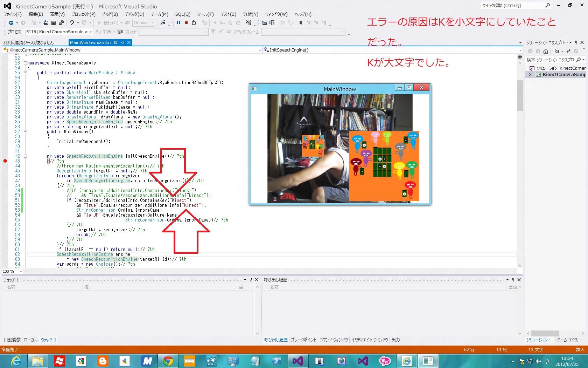Open the InitSpeechEngine() member dropdown
The image size is (588, 368).
tap(520, 50)
